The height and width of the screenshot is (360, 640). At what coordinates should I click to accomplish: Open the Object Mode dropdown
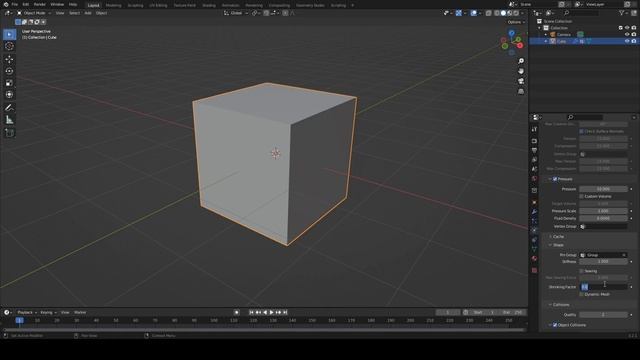pos(34,13)
